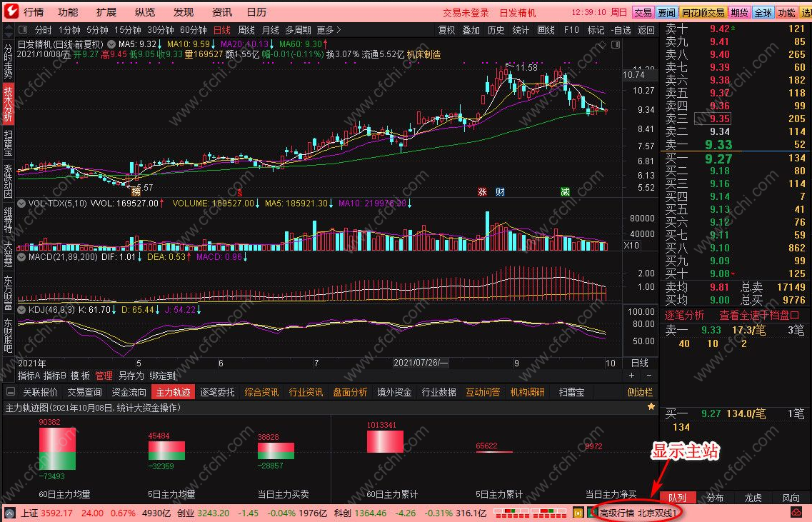Switch to the 分时 period

tap(44, 30)
